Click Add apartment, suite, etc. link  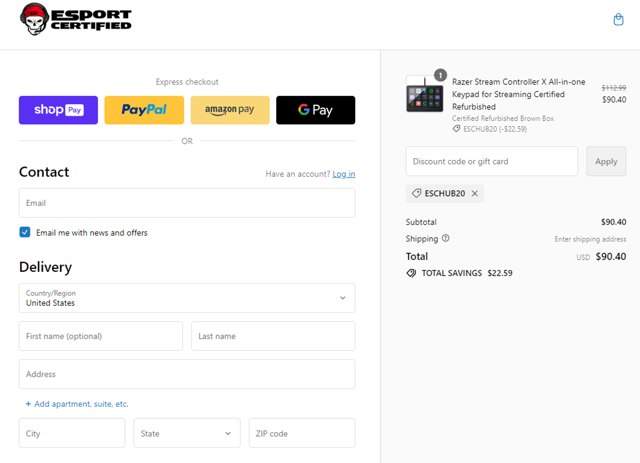click(x=77, y=404)
